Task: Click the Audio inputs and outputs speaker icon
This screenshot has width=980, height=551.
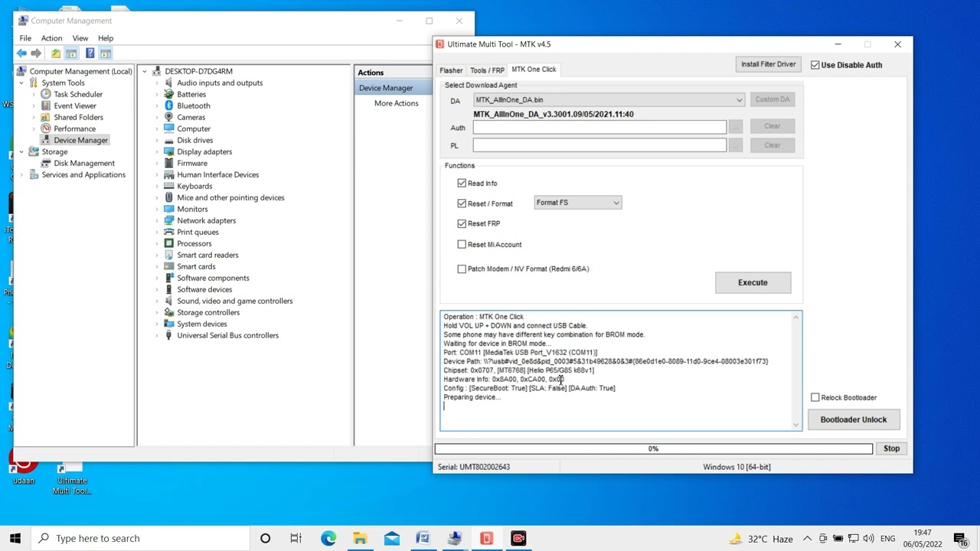Action: (168, 83)
